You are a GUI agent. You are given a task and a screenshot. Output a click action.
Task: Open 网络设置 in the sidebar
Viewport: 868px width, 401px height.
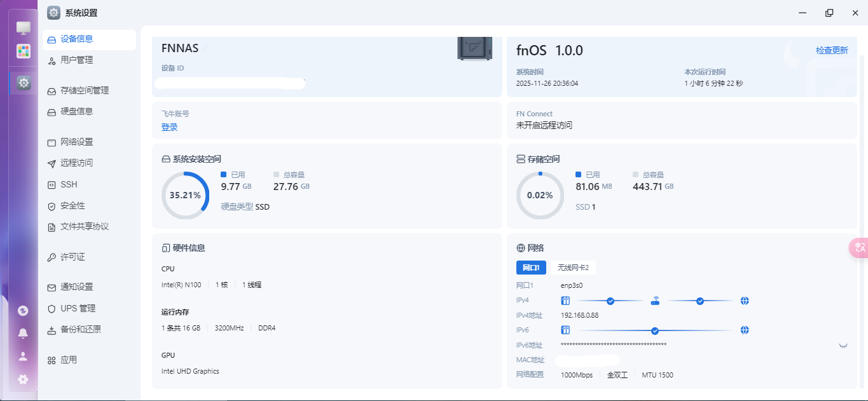pyautogui.click(x=89, y=142)
